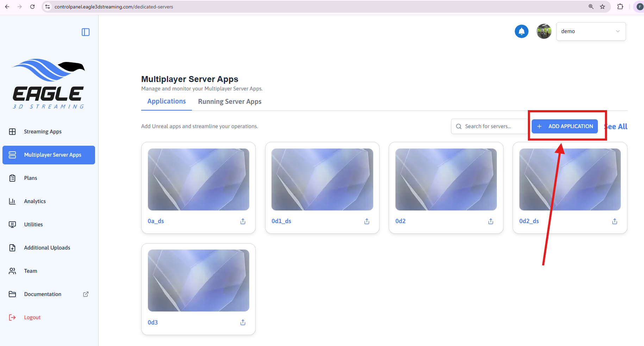This screenshot has height=346, width=644.
Task: Open the 0d3 application thumbnail
Action: 199,281
